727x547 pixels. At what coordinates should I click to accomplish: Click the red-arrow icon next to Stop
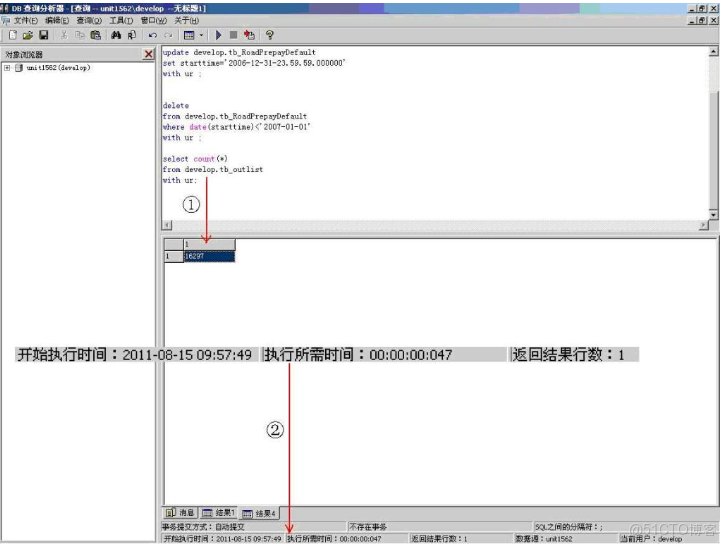point(249,35)
